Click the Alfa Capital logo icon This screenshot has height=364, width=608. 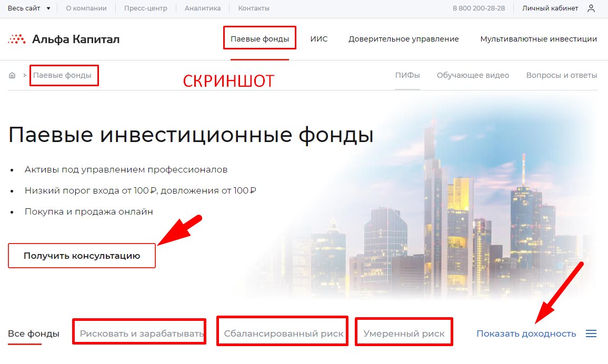[x=17, y=39]
